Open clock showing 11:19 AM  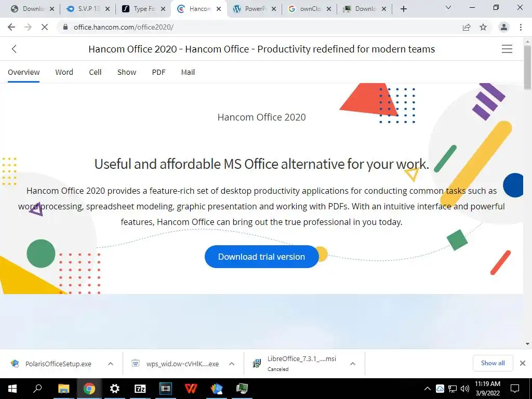pos(487,389)
